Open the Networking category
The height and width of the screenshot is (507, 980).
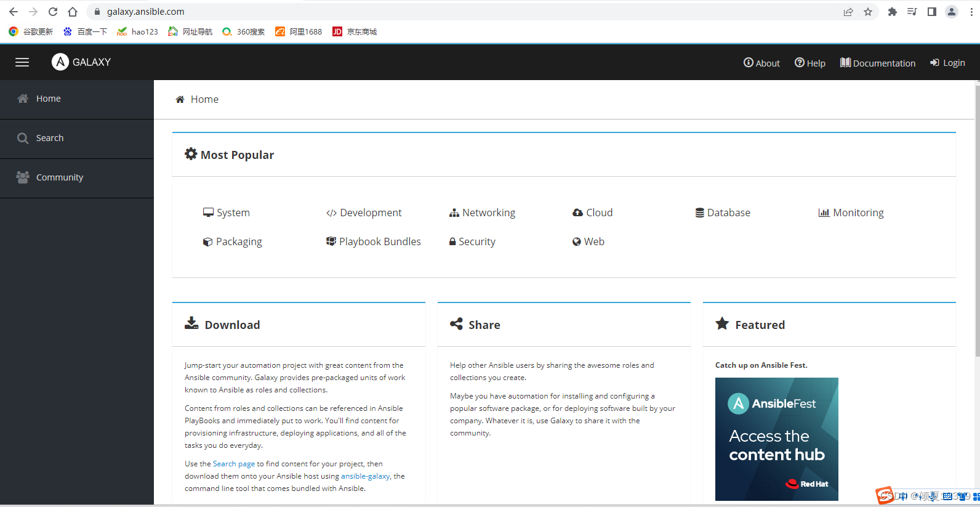click(x=483, y=213)
